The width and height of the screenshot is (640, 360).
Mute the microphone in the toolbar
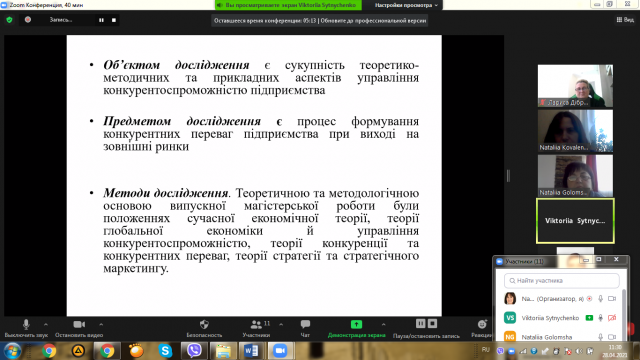(x=26, y=324)
